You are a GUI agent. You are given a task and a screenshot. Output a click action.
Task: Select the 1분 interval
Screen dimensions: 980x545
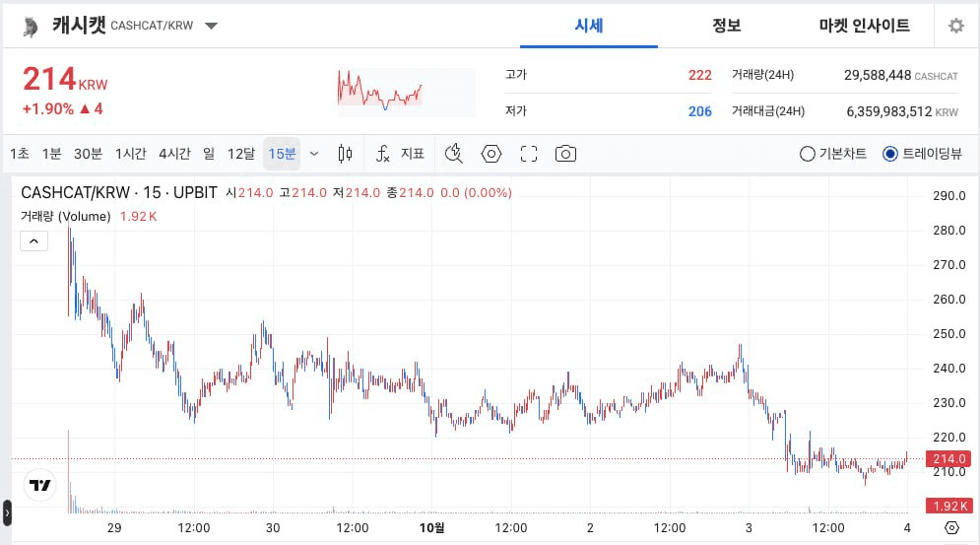point(52,154)
